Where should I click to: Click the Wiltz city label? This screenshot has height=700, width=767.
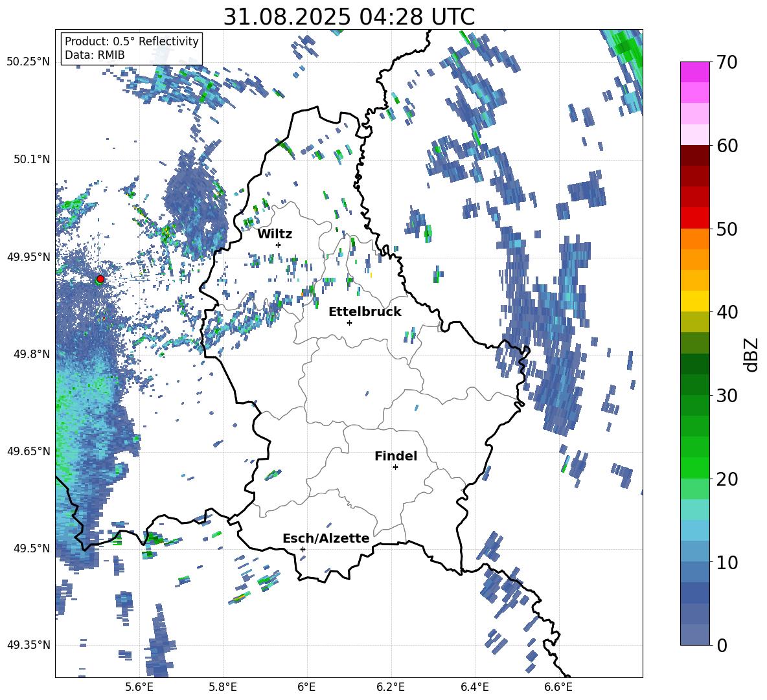275,234
